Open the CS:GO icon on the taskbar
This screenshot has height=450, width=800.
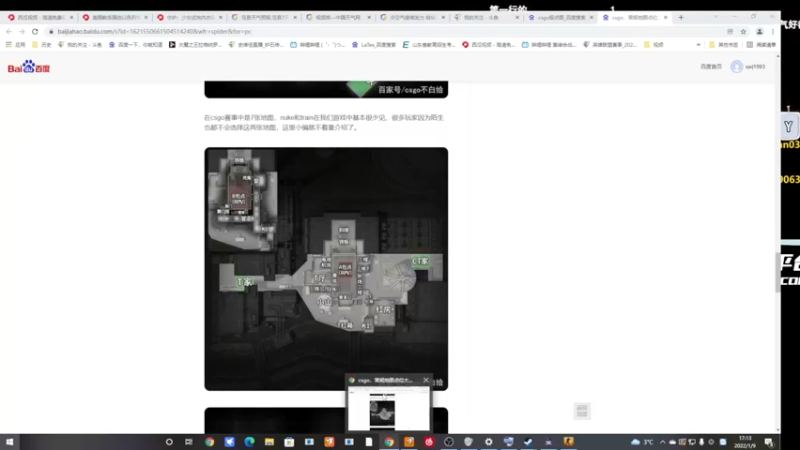tap(568, 442)
